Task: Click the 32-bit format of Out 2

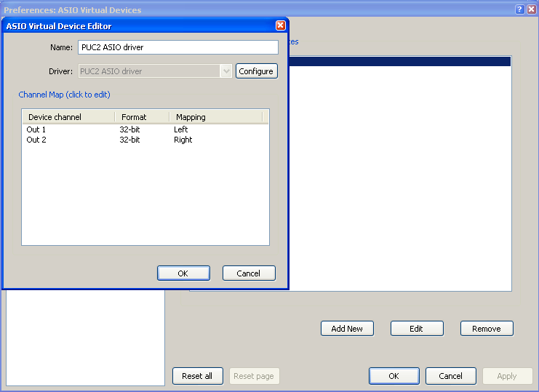Action: tap(129, 140)
